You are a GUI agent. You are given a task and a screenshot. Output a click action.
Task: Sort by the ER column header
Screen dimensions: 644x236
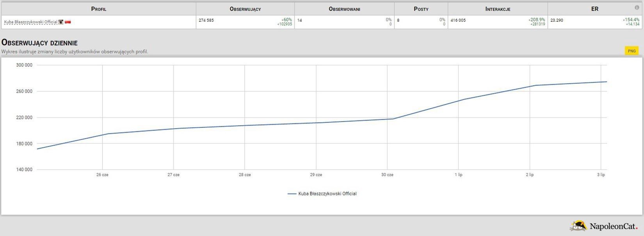click(x=594, y=9)
